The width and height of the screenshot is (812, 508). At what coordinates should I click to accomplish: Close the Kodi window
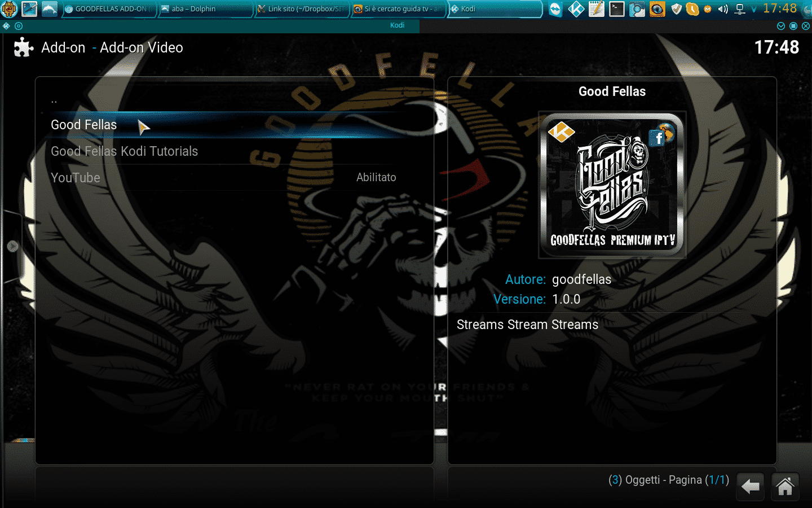[x=806, y=26]
